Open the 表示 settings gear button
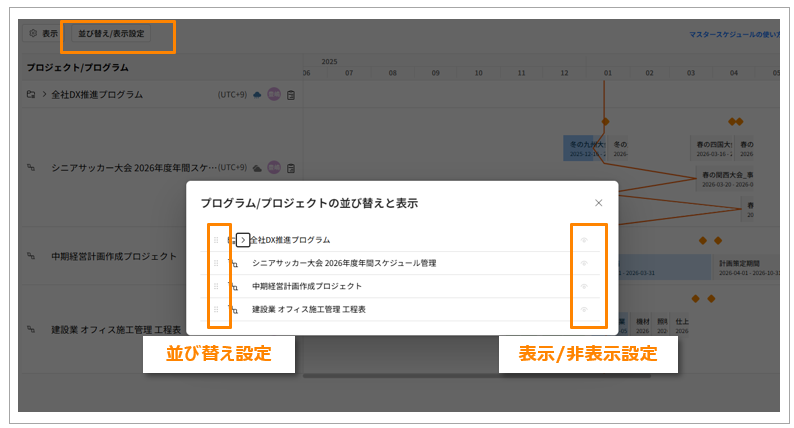794x428 pixels. point(42,34)
